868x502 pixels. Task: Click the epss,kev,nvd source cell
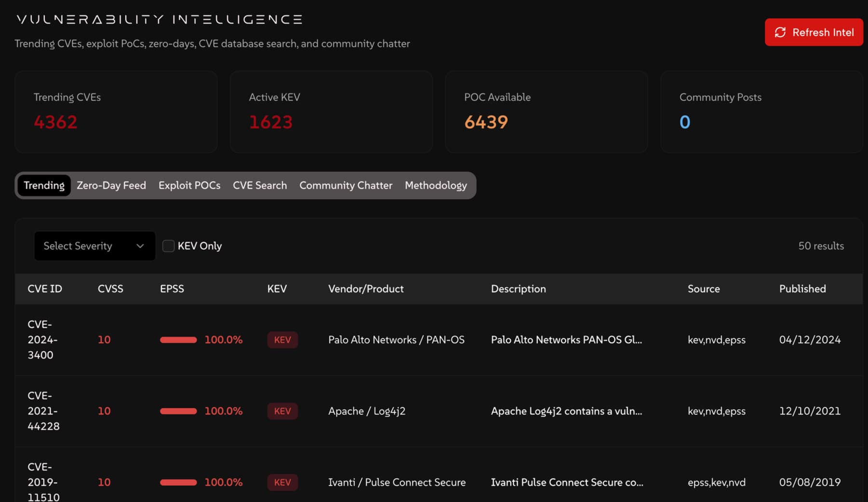pyautogui.click(x=717, y=482)
